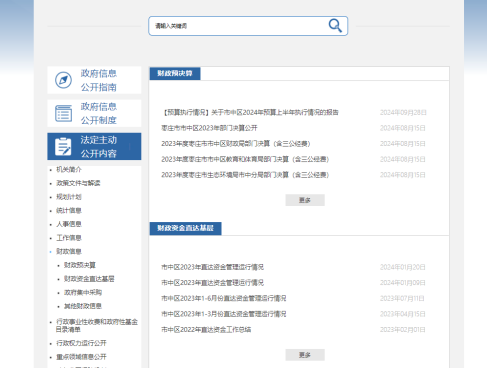Image resolution: width=487 pixels, height=369 pixels.
Task: Open 机关简介 in the sidebar
Action: click(x=69, y=169)
